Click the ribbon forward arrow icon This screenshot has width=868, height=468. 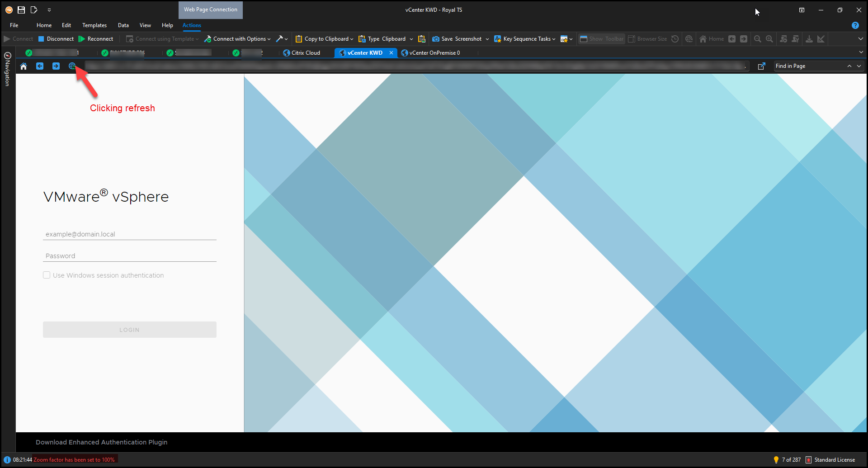[x=744, y=39]
